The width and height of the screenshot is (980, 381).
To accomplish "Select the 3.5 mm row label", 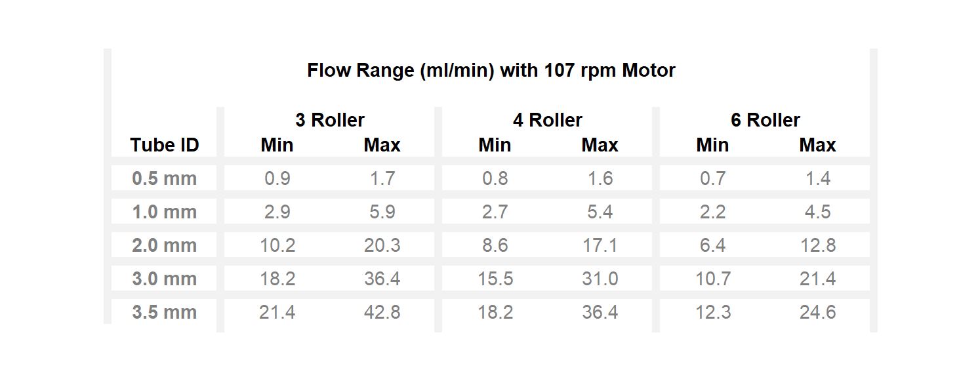I will pyautogui.click(x=164, y=312).
